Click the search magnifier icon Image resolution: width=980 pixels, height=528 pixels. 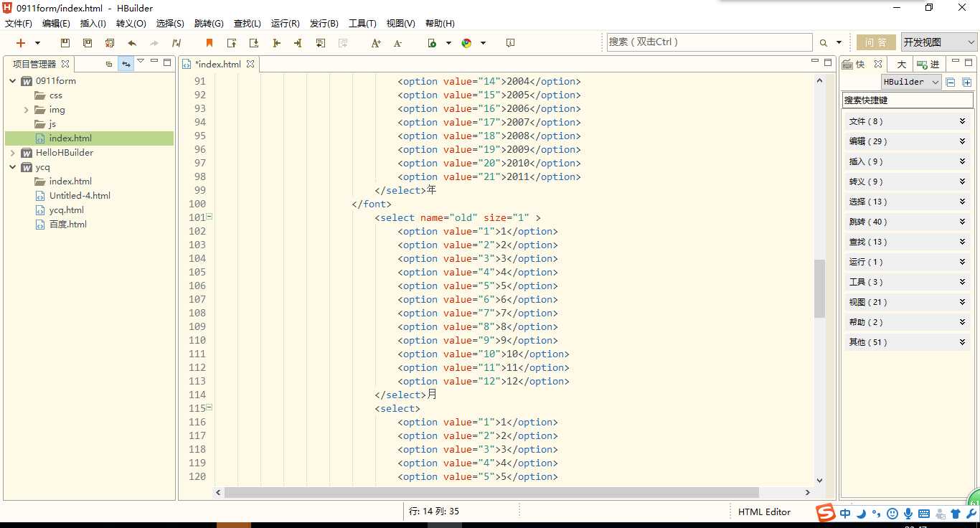pyautogui.click(x=823, y=43)
